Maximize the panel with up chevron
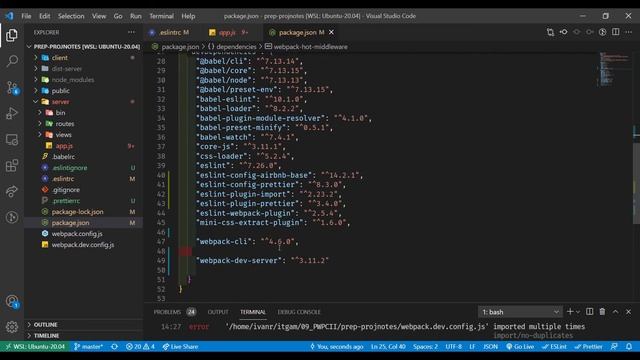 tap(616, 312)
